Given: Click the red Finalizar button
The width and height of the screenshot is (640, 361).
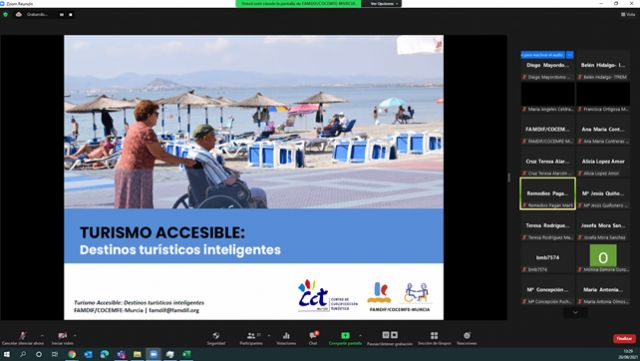Looking at the screenshot, I should pos(624,339).
